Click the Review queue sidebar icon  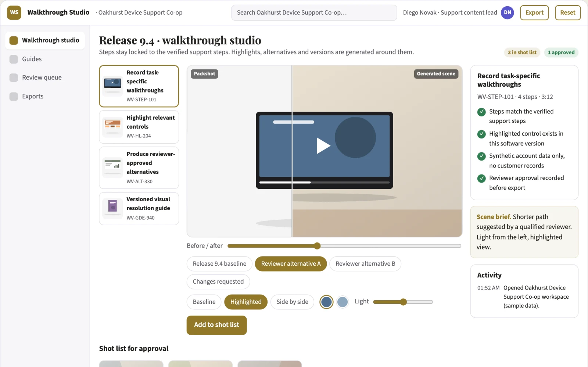pos(14,78)
